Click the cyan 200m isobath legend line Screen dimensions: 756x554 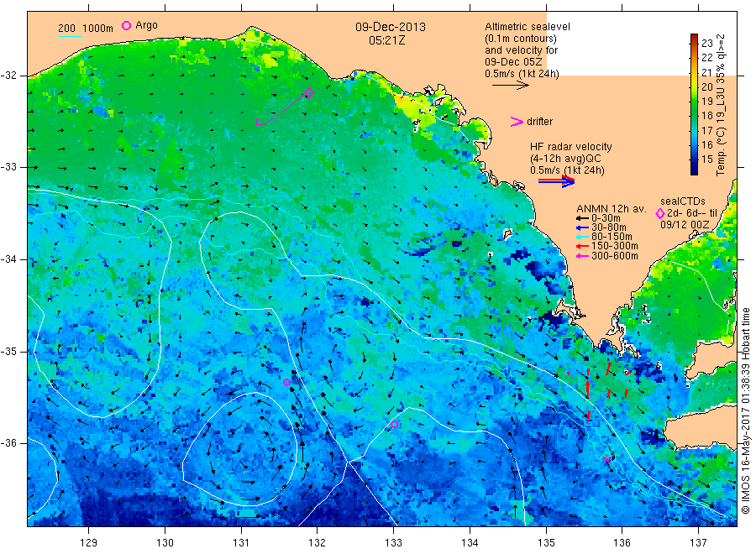point(70,36)
